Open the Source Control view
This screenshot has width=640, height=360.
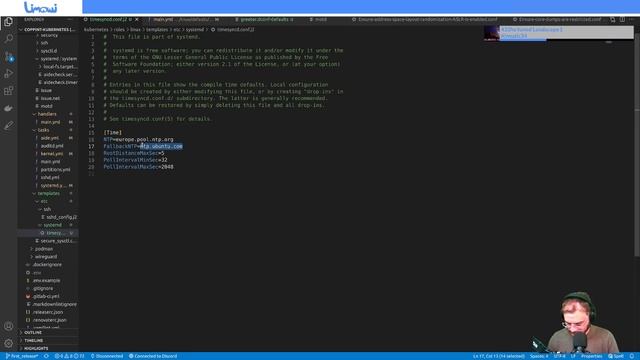[x=9, y=56]
